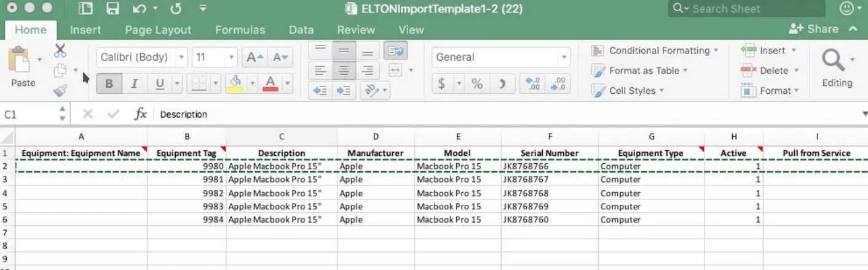Toggle Italic formatting
The image size is (868, 270).
[134, 84]
